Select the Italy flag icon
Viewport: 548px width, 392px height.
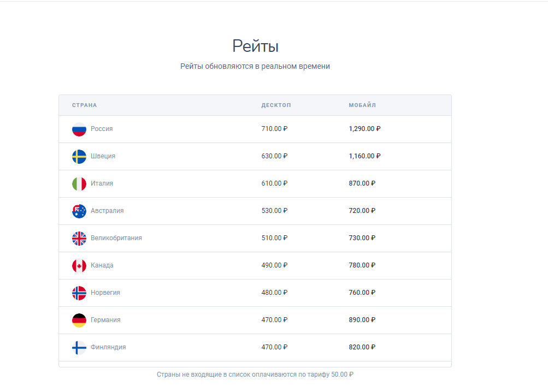coord(79,183)
